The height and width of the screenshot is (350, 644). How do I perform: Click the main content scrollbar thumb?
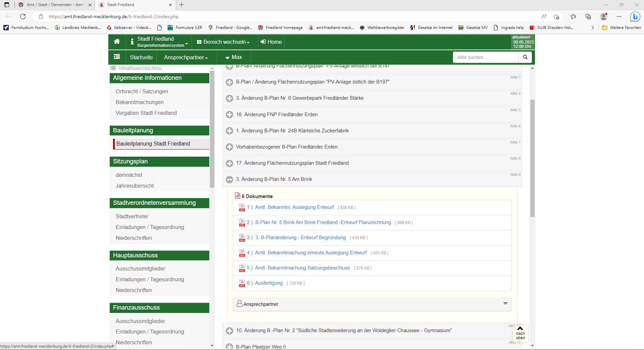532,158
